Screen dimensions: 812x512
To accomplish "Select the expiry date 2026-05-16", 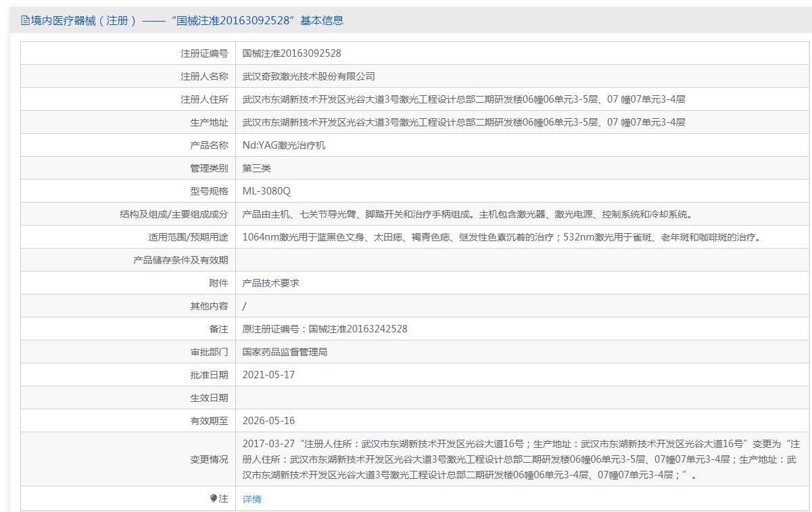I will click(268, 421).
